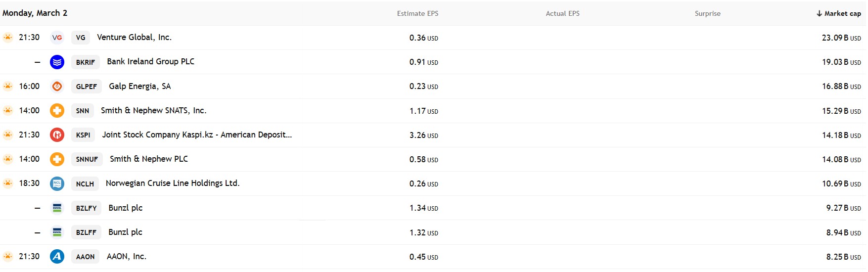Click the Bank Ireland Group logo icon
Screen dimensions: 868x272
click(x=57, y=62)
